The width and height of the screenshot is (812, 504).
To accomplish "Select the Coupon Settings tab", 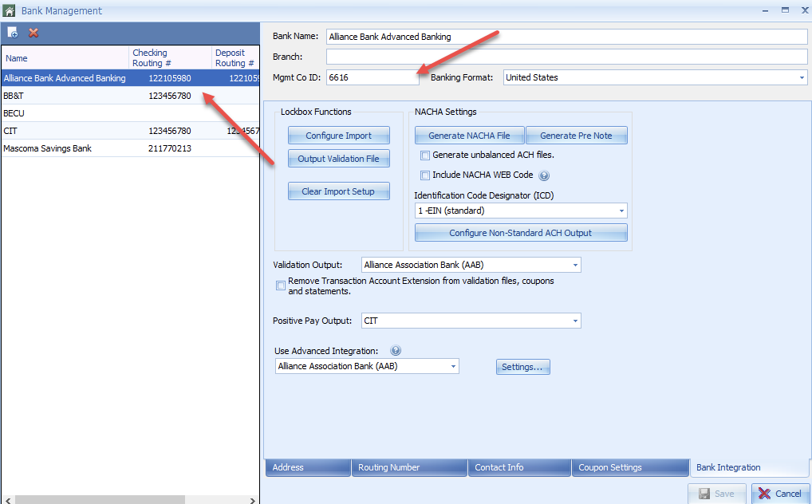I will pos(630,468).
